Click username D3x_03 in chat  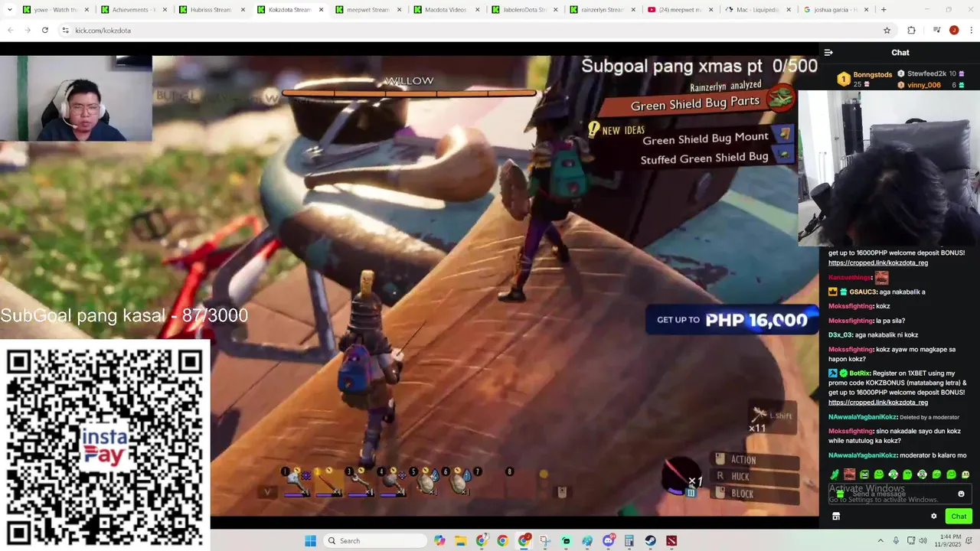point(840,335)
